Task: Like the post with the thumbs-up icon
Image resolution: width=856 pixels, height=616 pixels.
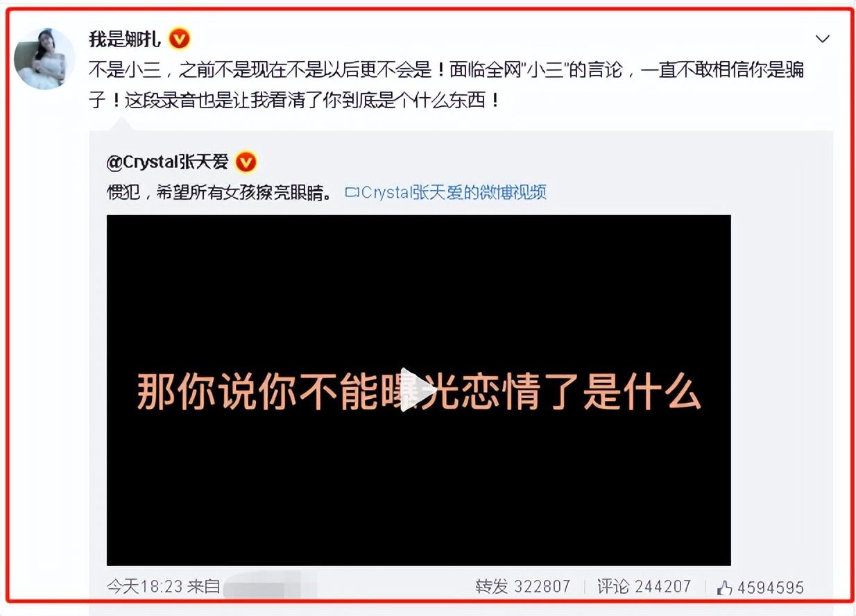Action: [x=724, y=588]
